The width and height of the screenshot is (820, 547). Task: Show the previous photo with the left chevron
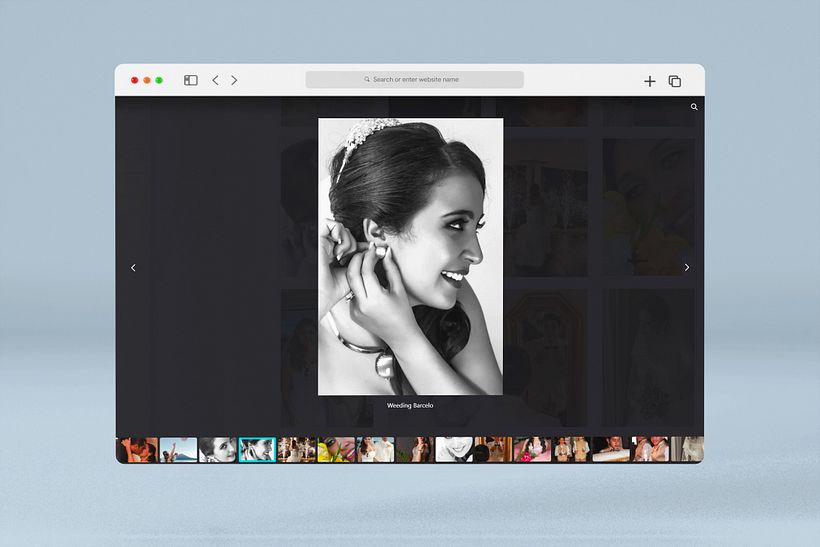(x=133, y=268)
